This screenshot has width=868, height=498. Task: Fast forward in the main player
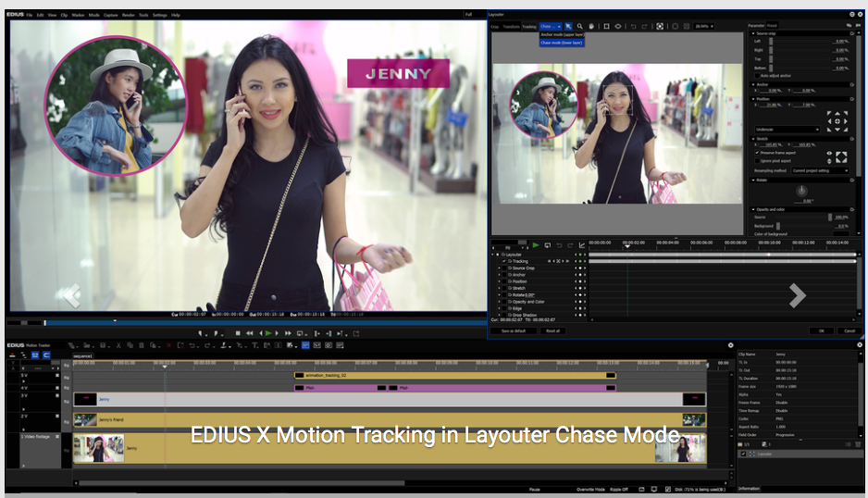(288, 333)
